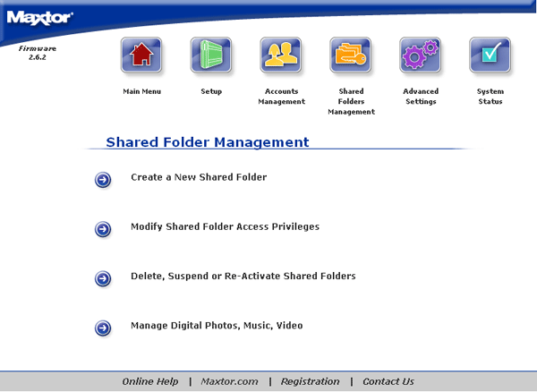Click arrow next to Create a New Shared Folder
Screen dimensions: 537x392
(103, 180)
